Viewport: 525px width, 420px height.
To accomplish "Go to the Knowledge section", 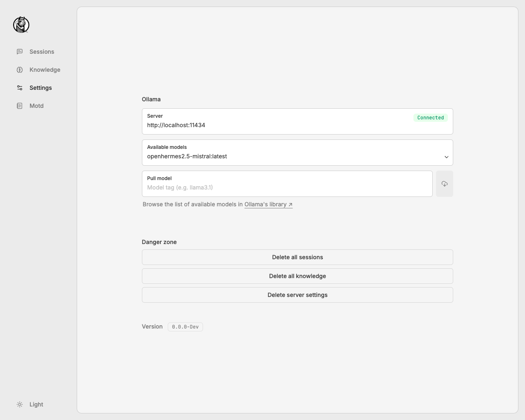I will [x=45, y=70].
